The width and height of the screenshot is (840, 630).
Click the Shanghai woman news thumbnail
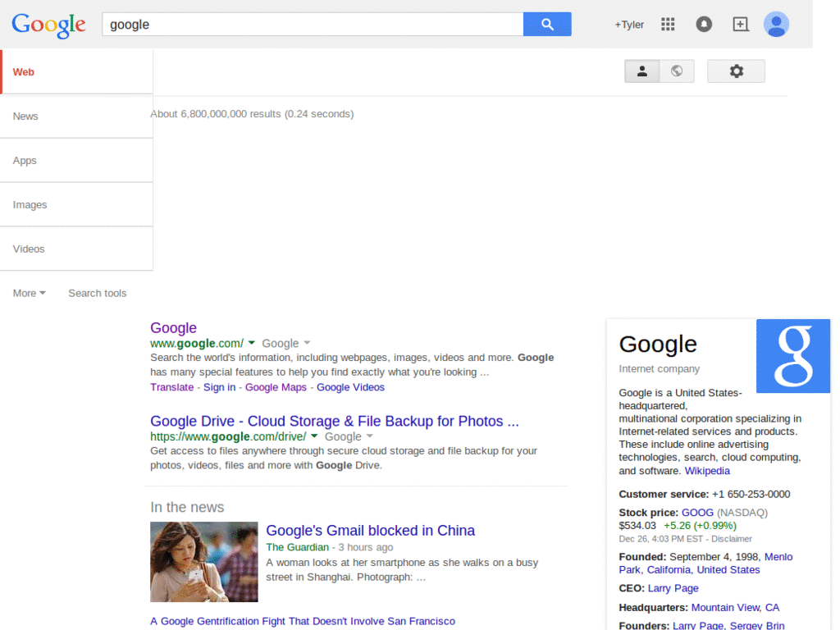(204, 562)
